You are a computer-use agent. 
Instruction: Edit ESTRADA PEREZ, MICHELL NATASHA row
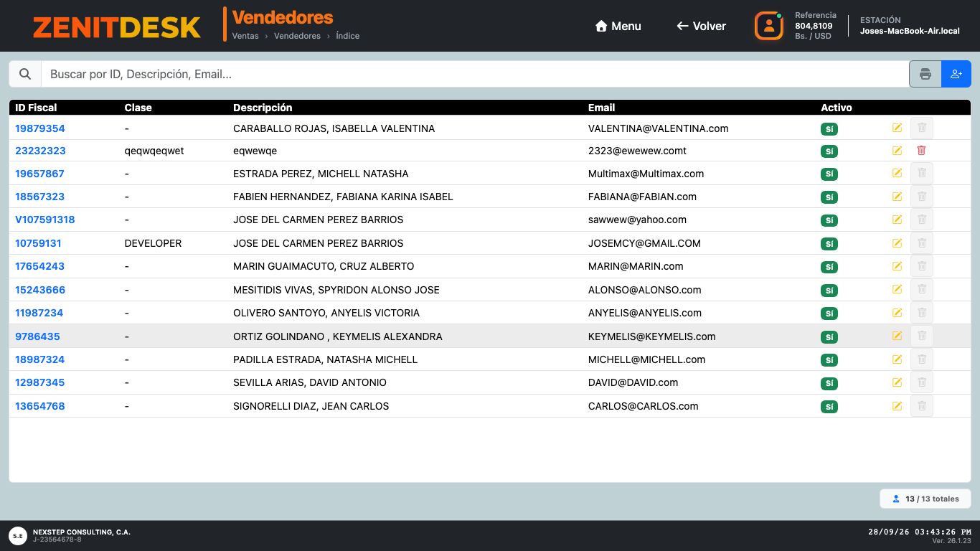coord(897,174)
